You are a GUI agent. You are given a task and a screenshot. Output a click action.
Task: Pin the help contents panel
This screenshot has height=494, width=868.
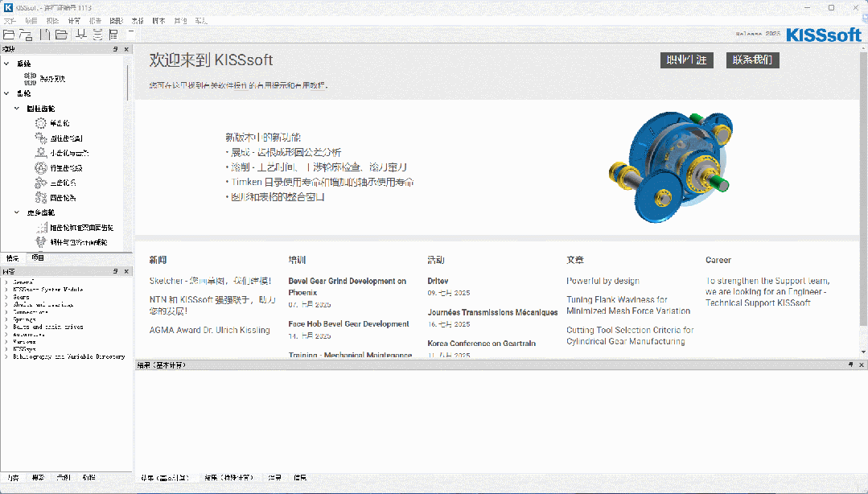pyautogui.click(x=116, y=271)
